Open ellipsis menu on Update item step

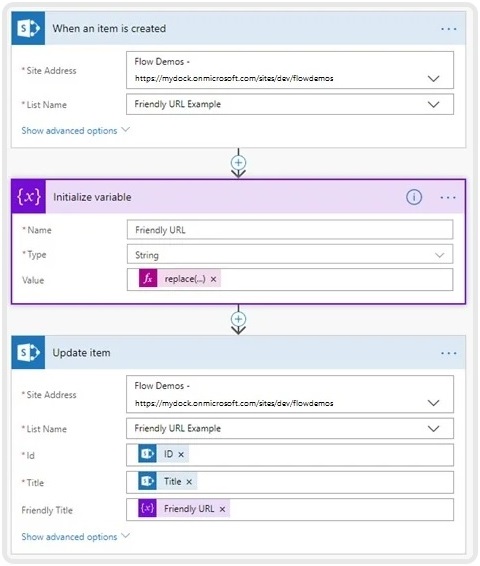coord(449,353)
